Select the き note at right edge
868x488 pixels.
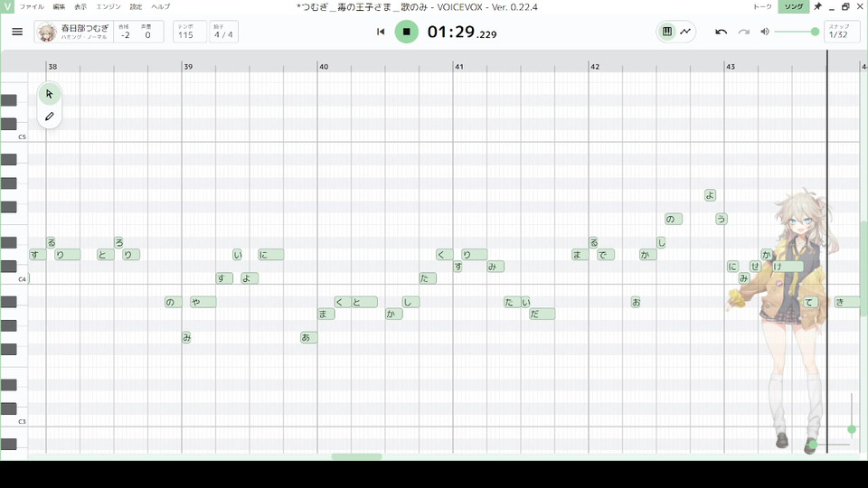[847, 302]
